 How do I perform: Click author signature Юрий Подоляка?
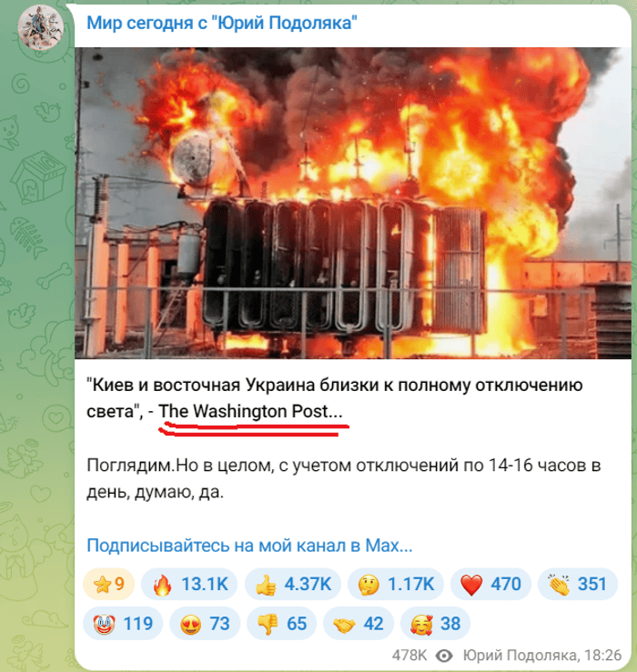coord(520,656)
